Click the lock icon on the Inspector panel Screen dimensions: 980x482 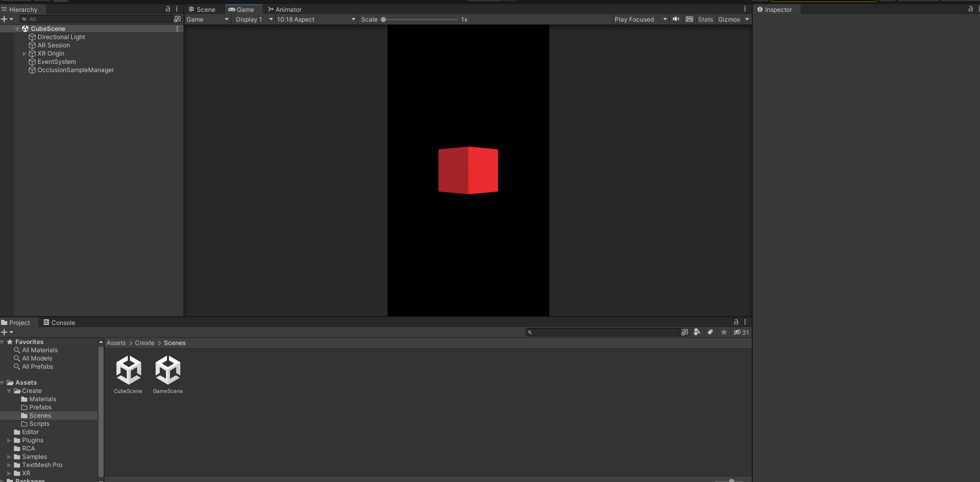pos(971,9)
